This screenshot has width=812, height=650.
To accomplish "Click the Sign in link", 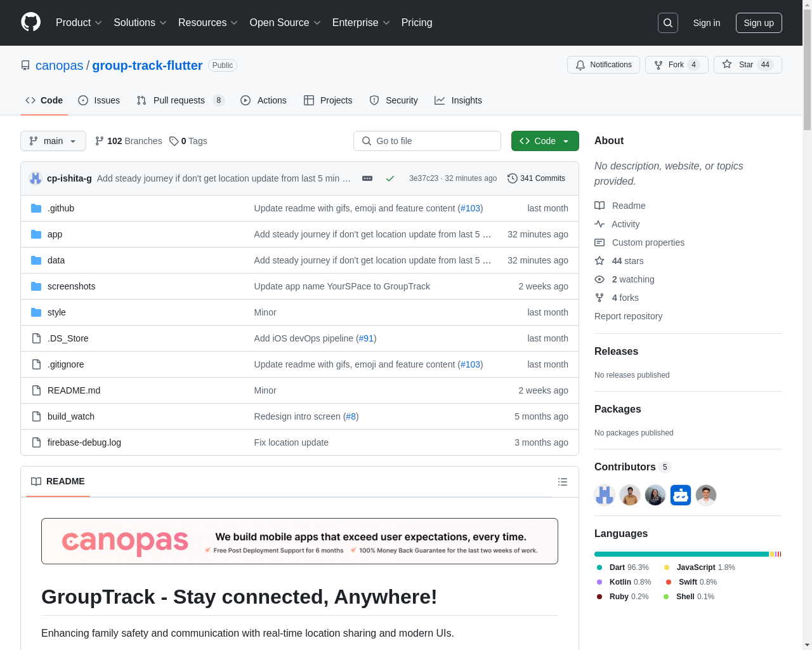I will pos(707,23).
